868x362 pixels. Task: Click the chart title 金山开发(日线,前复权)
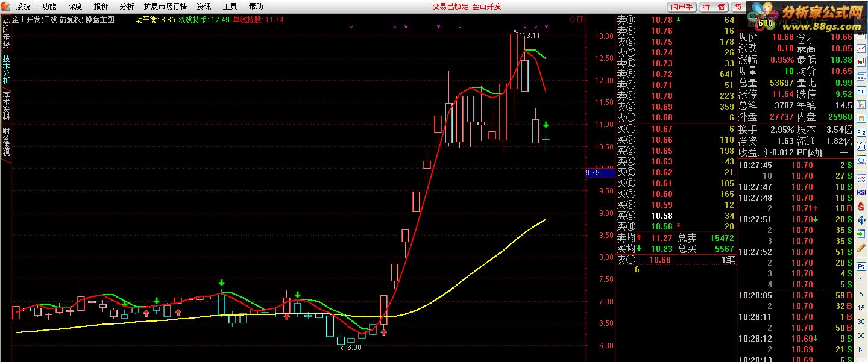pos(47,20)
